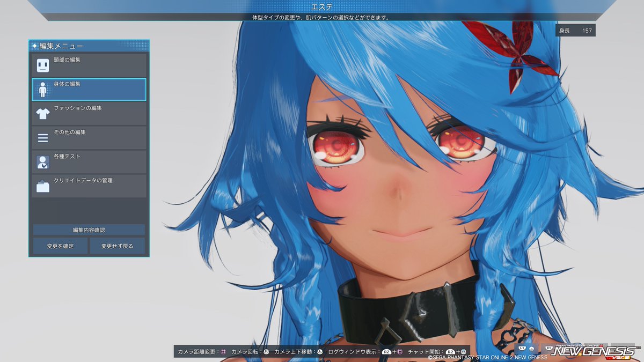Click the stick icon after カメラ上下移動
Screen dimensions: 644x362
[320, 352]
